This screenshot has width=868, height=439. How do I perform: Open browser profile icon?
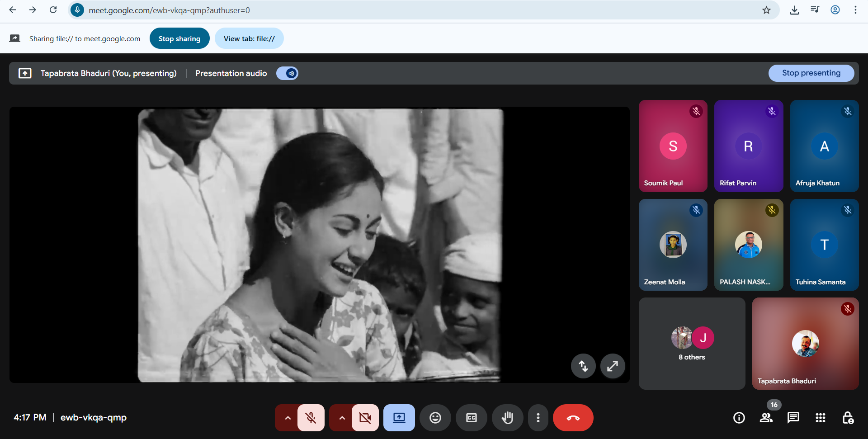pos(835,10)
